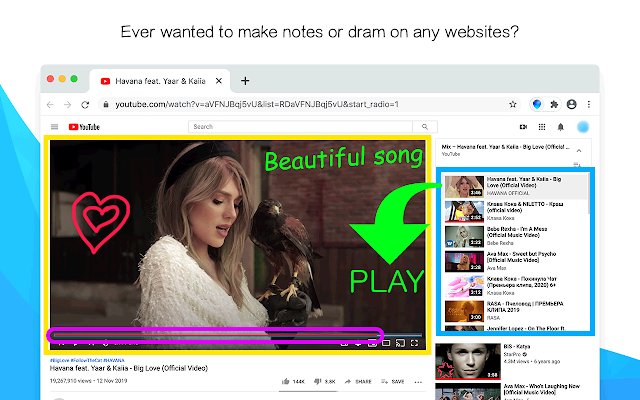View site info via the padlock icon
640x400 pixels.
click(106, 104)
